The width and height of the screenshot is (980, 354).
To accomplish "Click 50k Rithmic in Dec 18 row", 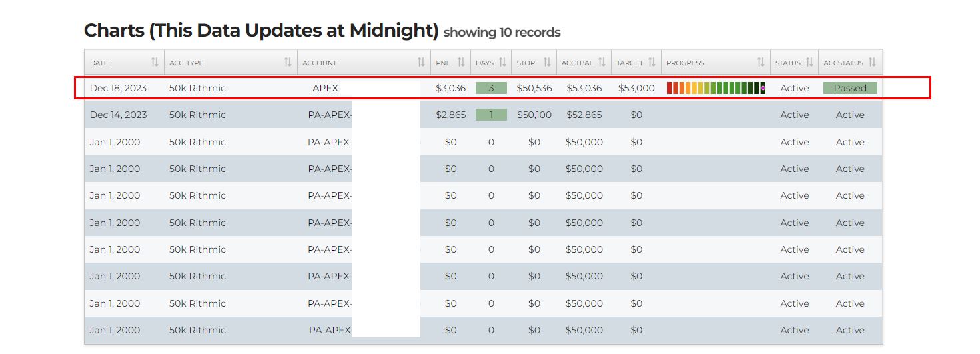I will tap(197, 88).
